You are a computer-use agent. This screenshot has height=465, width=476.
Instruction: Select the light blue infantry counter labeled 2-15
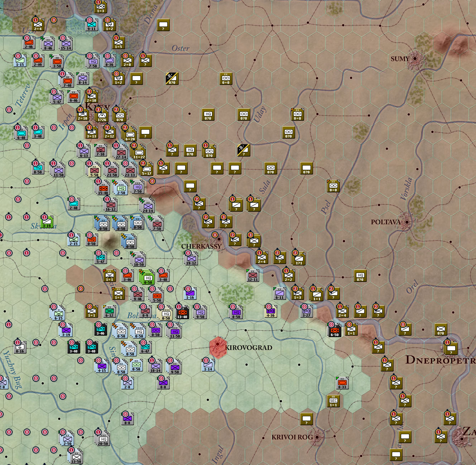coord(74,240)
